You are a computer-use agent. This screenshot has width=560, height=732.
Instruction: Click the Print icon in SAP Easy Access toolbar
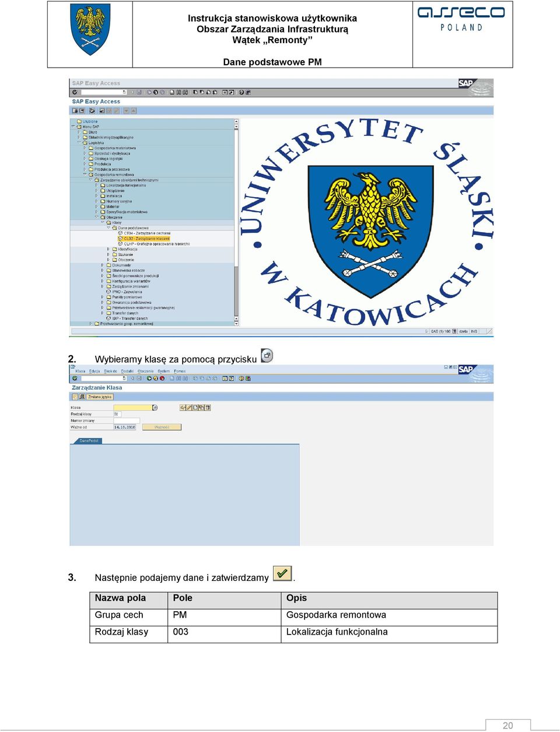172,92
